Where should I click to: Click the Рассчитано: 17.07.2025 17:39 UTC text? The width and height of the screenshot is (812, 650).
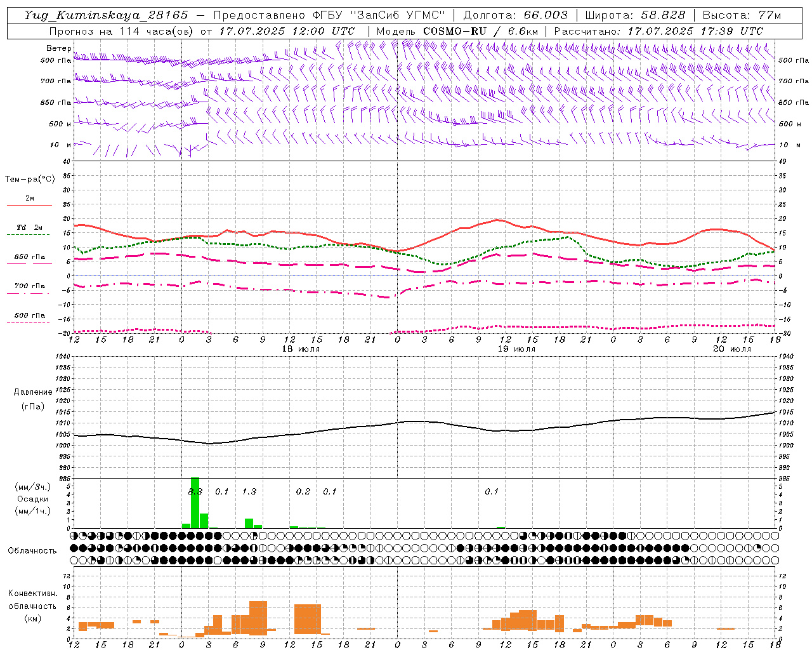click(658, 31)
